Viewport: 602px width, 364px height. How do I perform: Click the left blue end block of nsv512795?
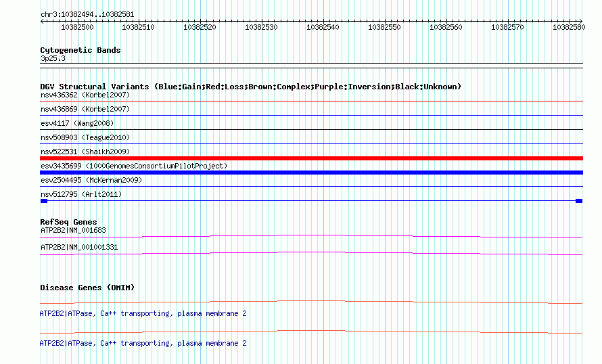coord(44,201)
